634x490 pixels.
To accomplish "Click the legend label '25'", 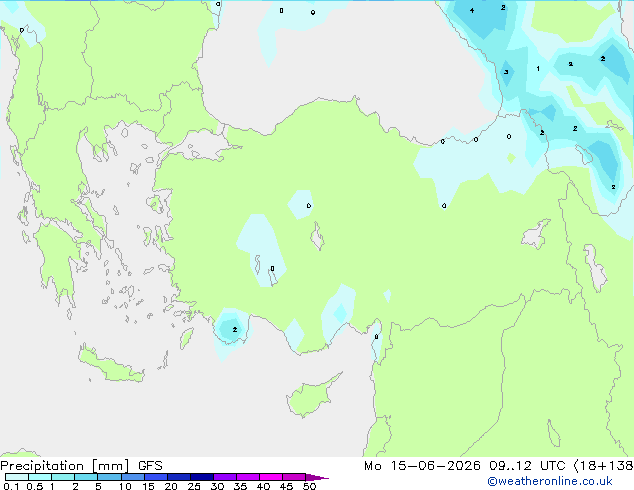I will 194,486.
